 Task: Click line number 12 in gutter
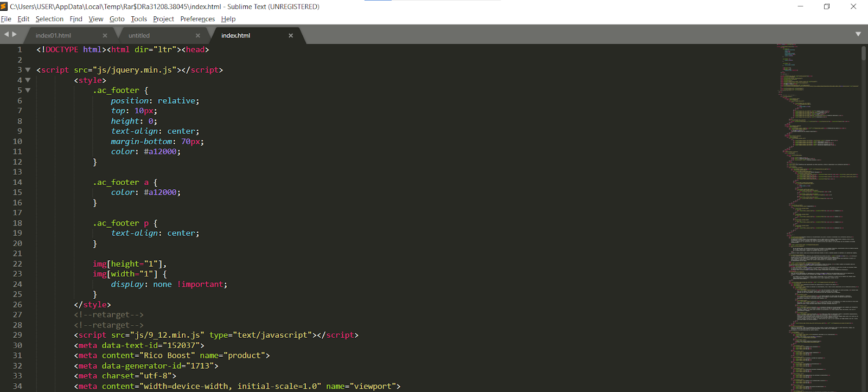pos(17,162)
